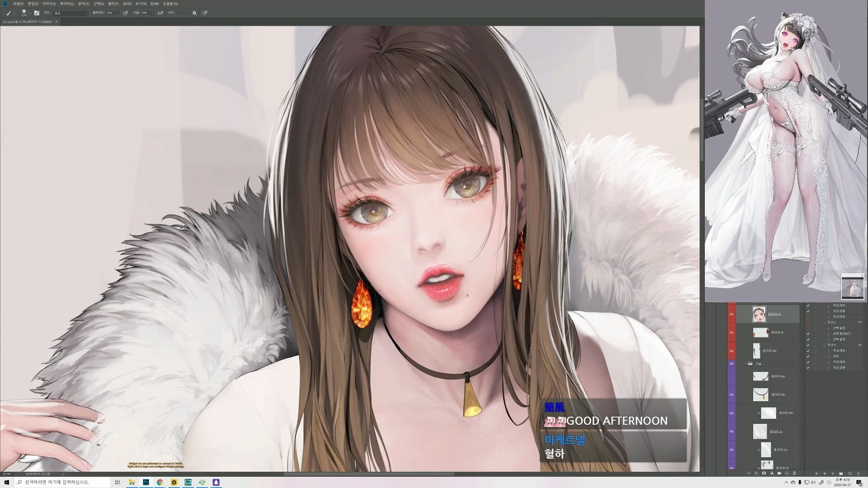
Task: Open Chrome from the taskbar
Action: point(160,482)
